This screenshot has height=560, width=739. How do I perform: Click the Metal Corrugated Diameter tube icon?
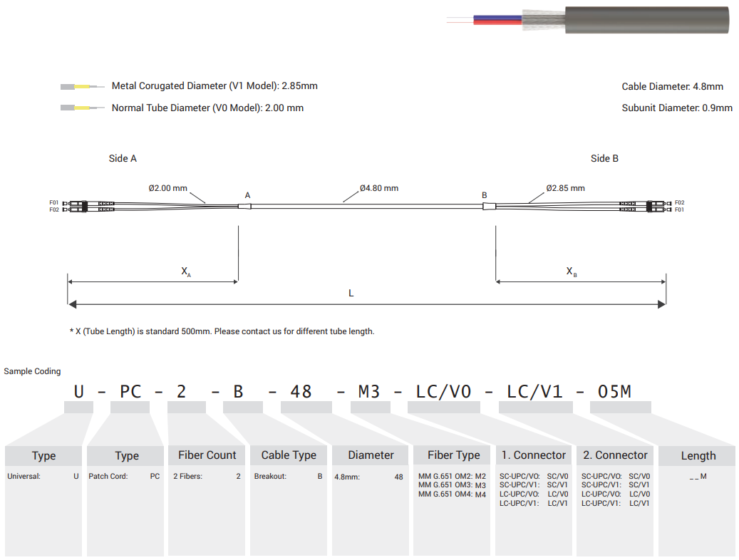[x=82, y=87]
